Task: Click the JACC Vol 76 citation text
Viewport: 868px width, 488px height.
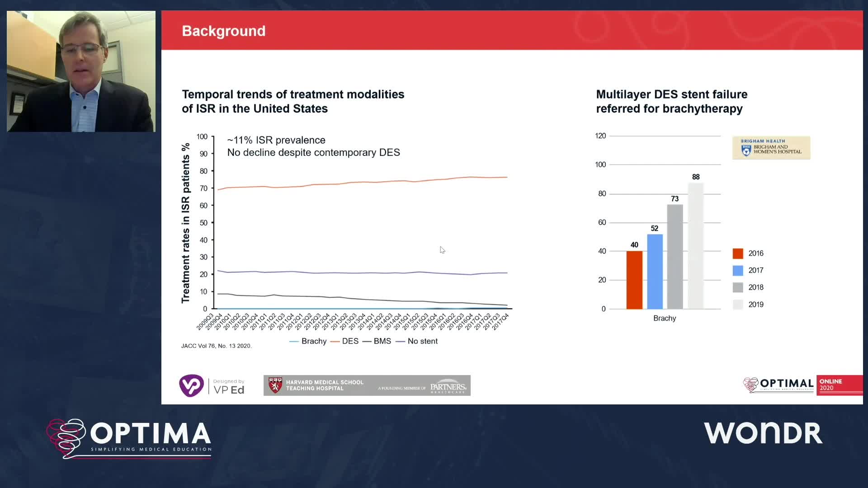Action: (x=216, y=346)
